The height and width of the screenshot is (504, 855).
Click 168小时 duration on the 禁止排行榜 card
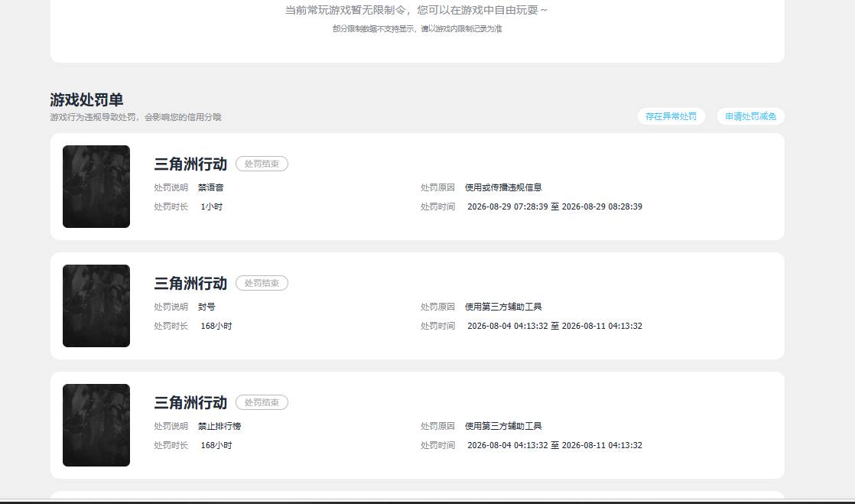[216, 446]
